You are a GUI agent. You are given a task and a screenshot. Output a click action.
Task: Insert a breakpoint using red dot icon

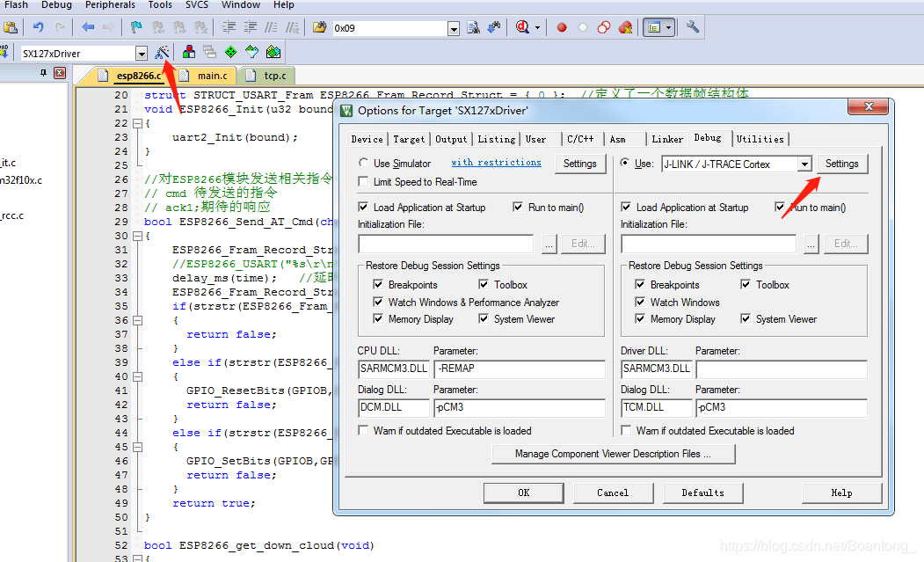562,27
